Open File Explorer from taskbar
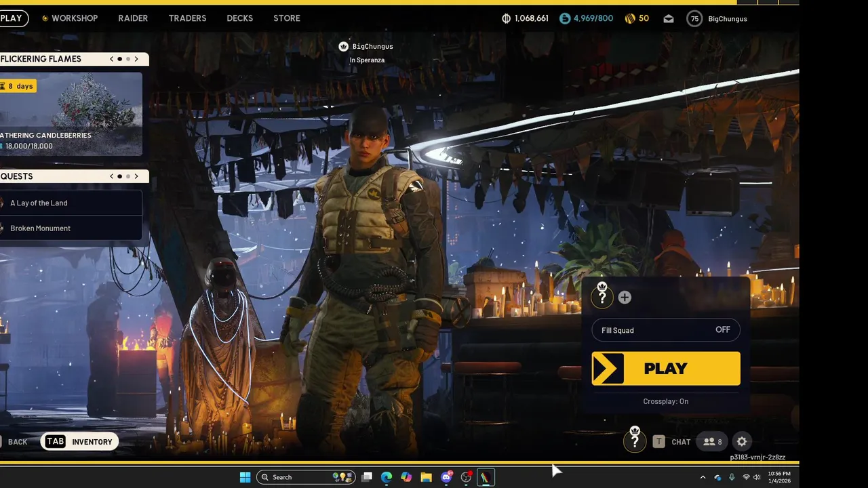 click(426, 477)
